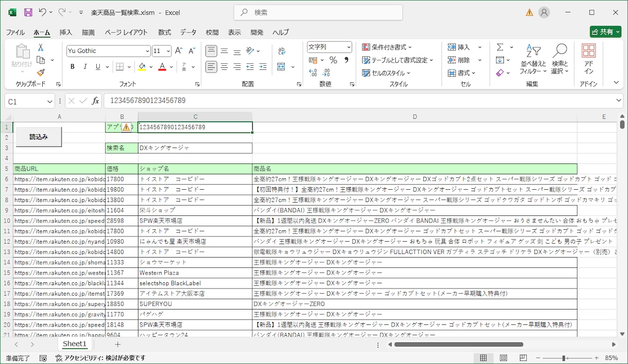Click the insert function fx icon
This screenshot has width=628, height=364.
coord(96,101)
